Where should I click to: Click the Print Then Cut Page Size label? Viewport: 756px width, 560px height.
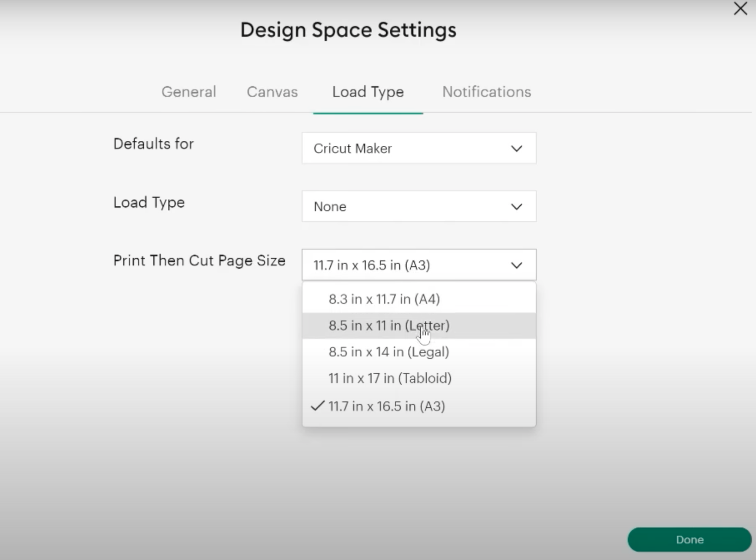199,261
